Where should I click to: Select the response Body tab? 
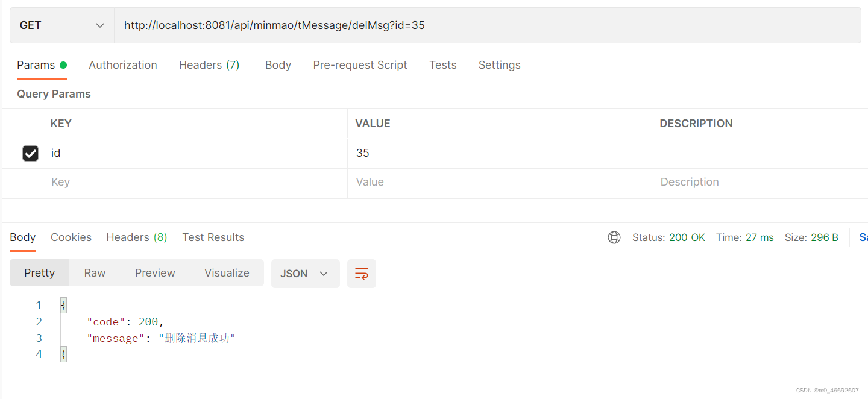coord(23,237)
